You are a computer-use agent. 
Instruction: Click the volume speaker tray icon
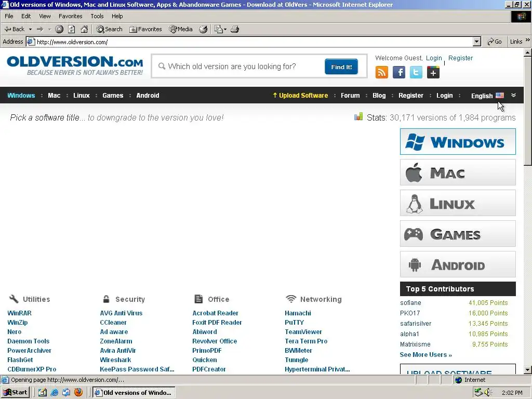point(488,392)
